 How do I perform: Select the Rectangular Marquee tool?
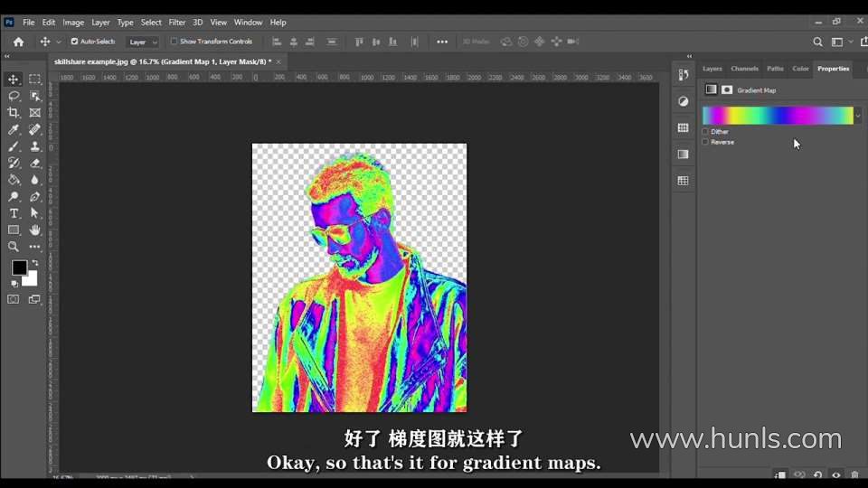[x=35, y=80]
